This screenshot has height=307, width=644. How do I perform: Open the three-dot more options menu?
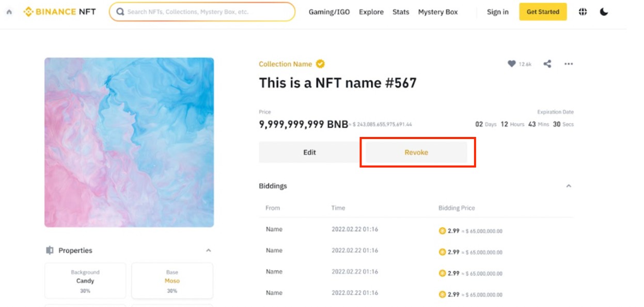point(569,64)
